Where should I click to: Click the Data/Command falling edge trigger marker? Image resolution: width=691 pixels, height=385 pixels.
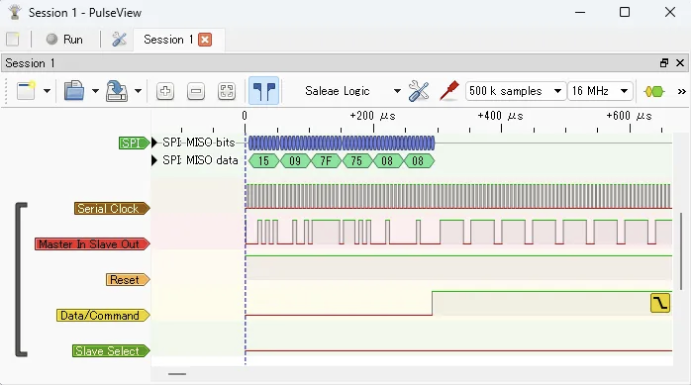point(660,303)
